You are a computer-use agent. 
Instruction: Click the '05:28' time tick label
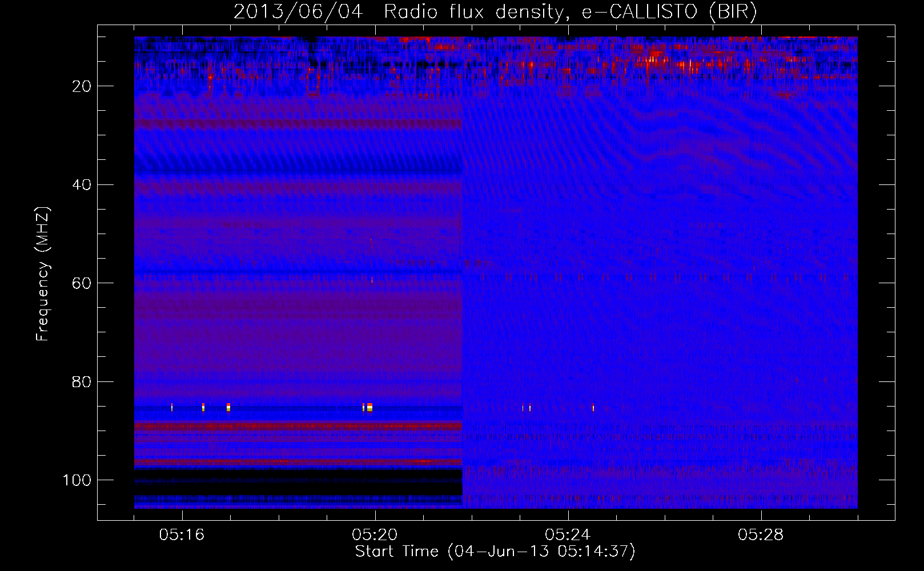(760, 534)
